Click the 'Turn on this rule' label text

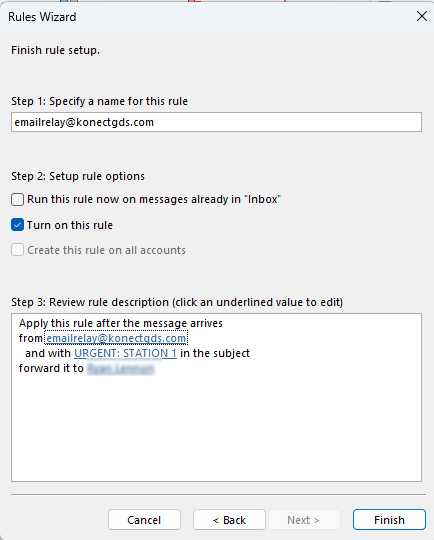pyautogui.click(x=70, y=225)
